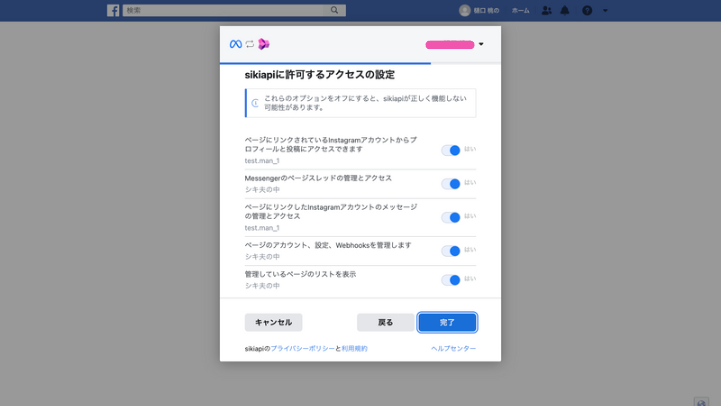Open the プライバシーポリシー link

[303, 349]
